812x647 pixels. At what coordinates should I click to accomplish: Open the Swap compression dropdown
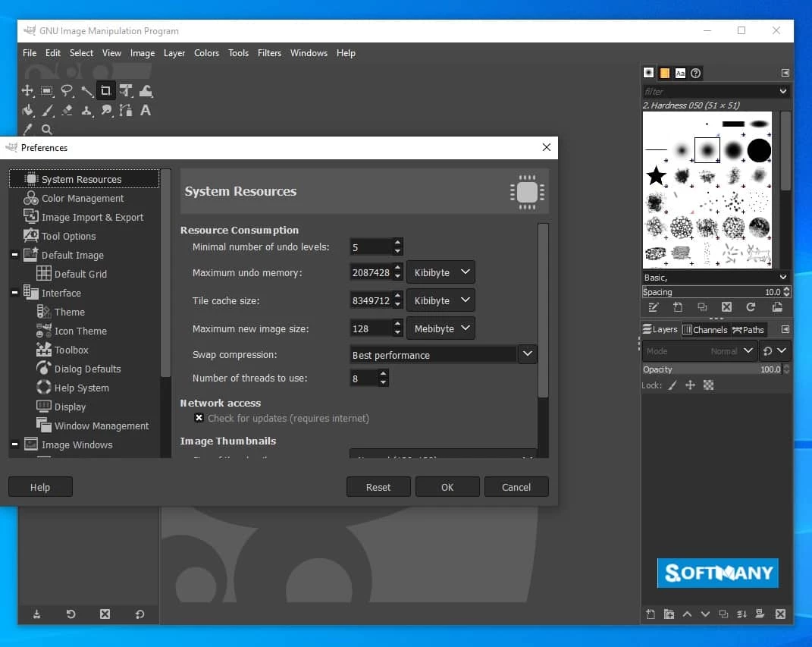click(x=528, y=354)
